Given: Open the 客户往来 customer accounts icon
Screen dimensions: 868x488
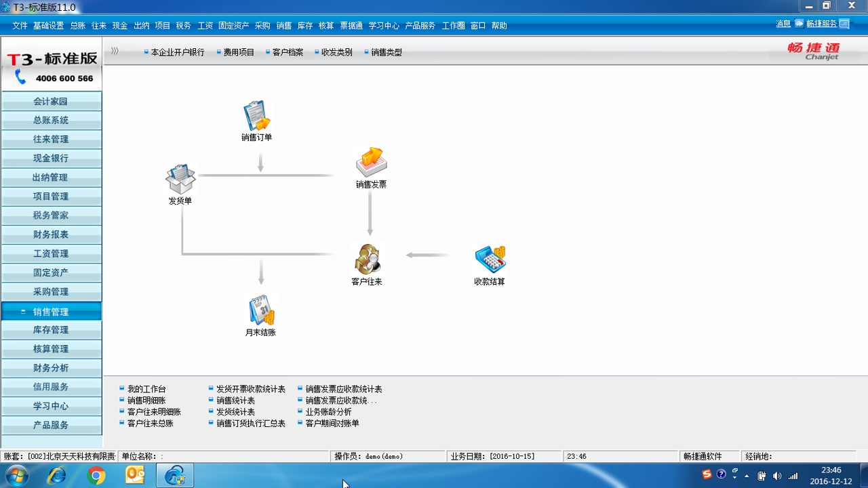Looking at the screenshot, I should (367, 260).
